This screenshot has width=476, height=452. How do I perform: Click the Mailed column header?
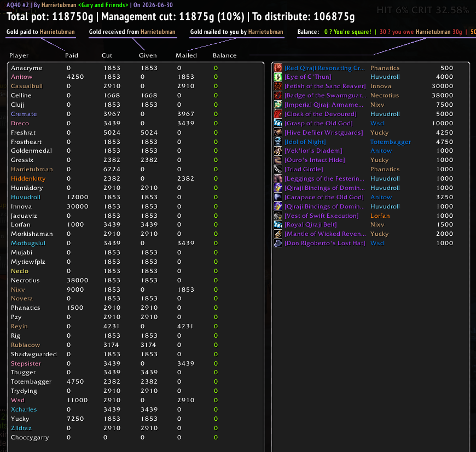(186, 56)
